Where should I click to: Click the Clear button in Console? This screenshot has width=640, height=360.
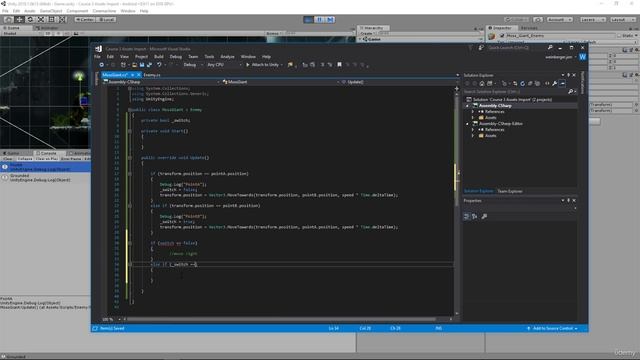click(x=7, y=158)
